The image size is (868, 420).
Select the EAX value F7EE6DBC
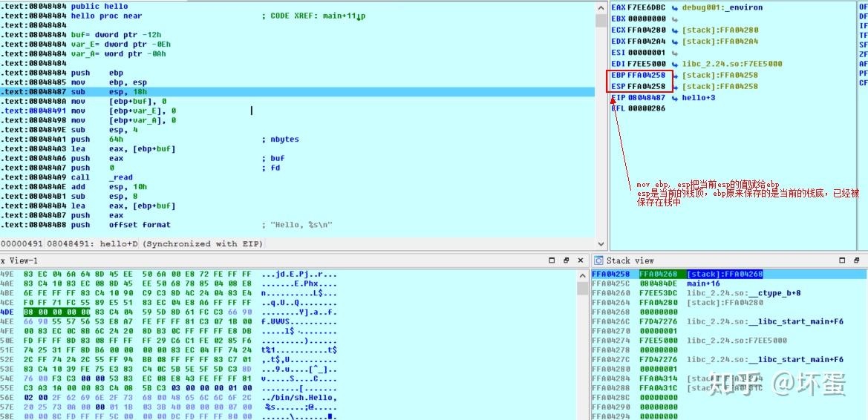point(647,7)
